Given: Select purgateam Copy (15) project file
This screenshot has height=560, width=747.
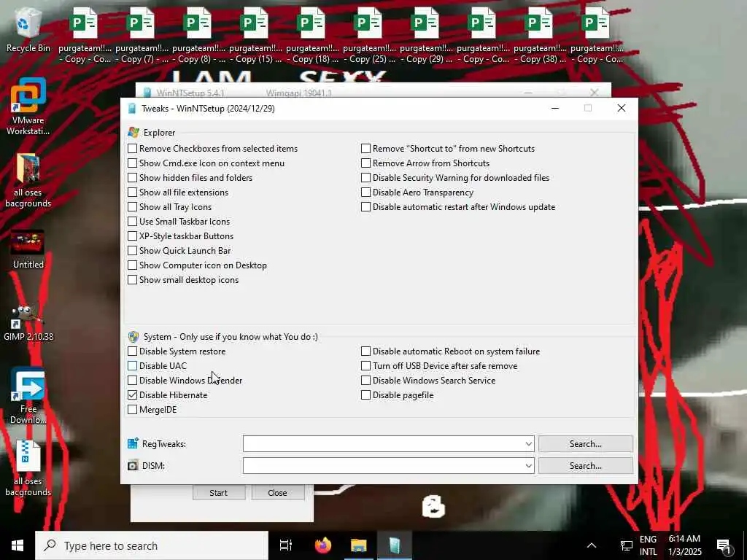Looking at the screenshot, I should (255, 36).
